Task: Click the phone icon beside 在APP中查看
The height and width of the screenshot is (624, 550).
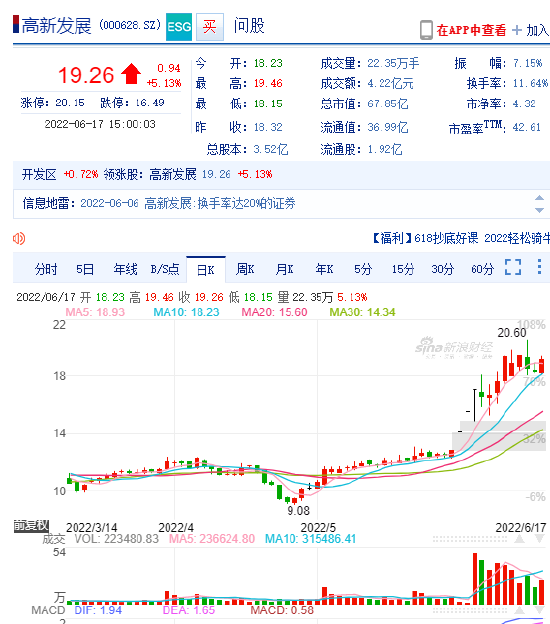Action: pos(426,30)
